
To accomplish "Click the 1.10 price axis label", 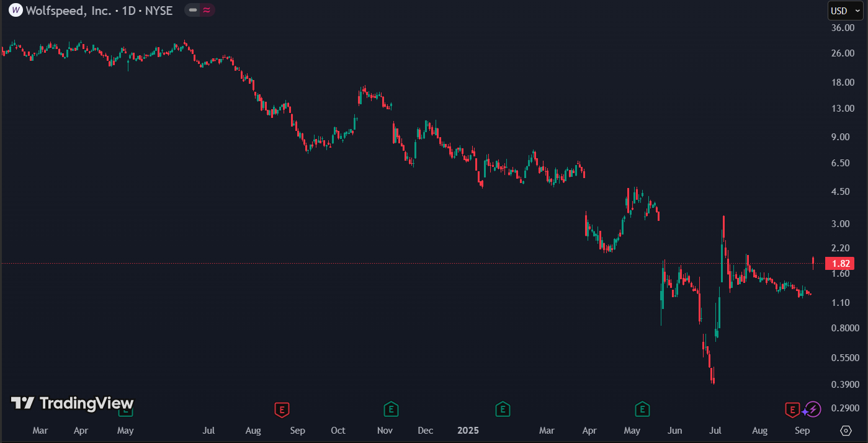I will 840,303.
